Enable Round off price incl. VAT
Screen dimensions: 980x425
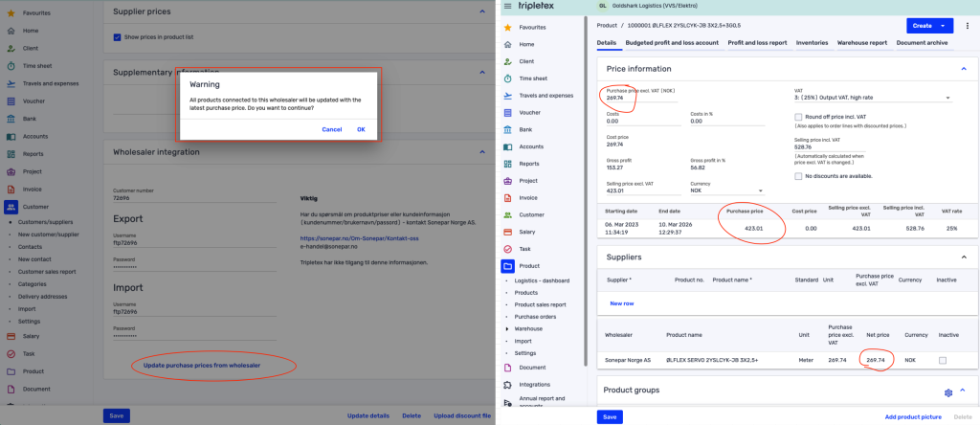pos(799,117)
